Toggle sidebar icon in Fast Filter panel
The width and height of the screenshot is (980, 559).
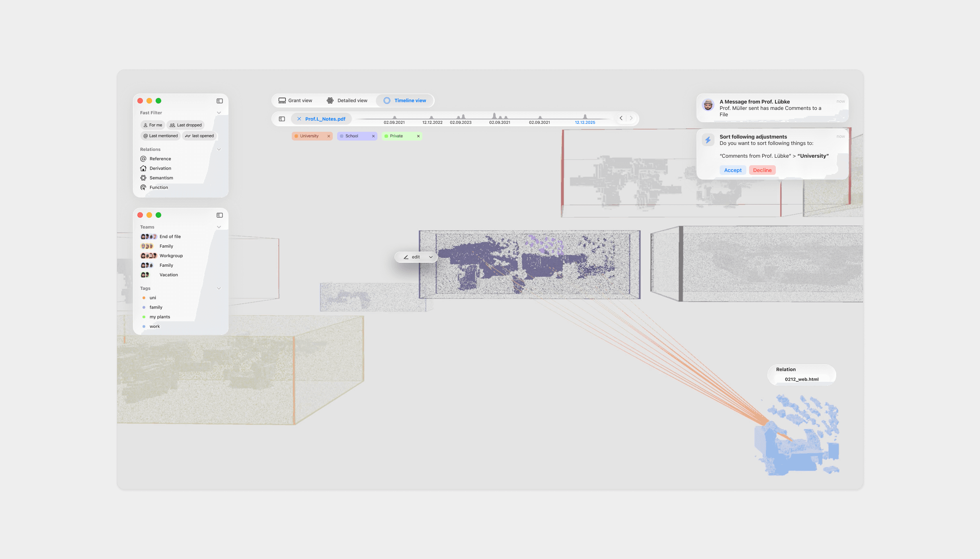point(220,101)
